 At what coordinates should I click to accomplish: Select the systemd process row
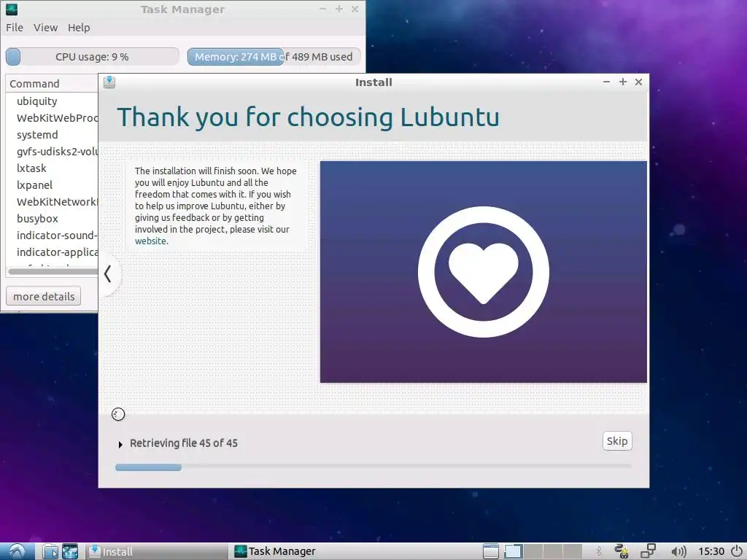(x=52, y=135)
